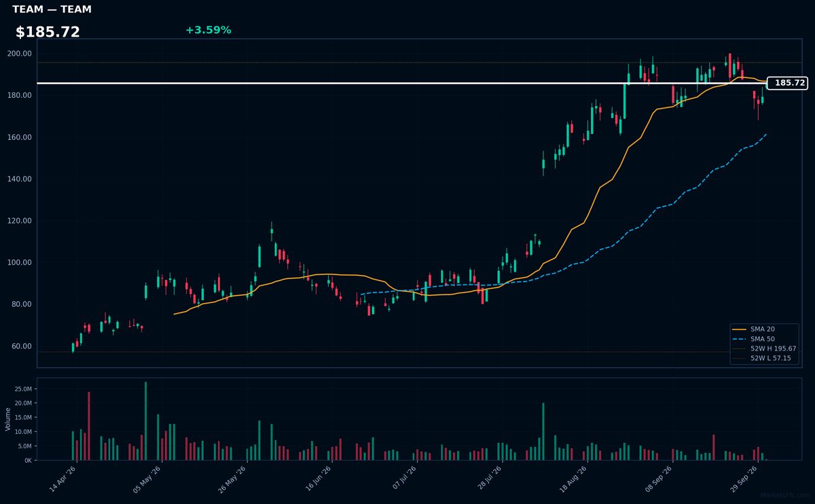Click the 25.0M volume axis label
The image size is (815, 504).
(x=22, y=389)
